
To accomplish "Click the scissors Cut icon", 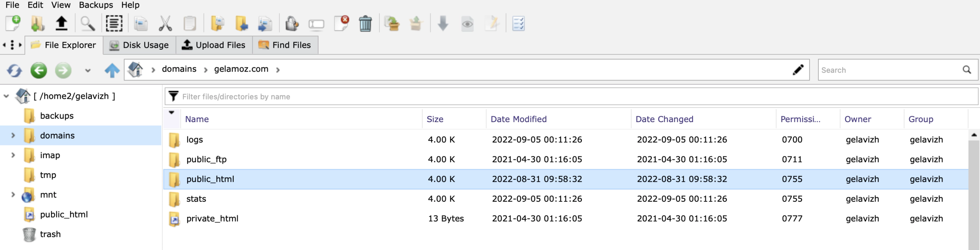I will coord(165,23).
